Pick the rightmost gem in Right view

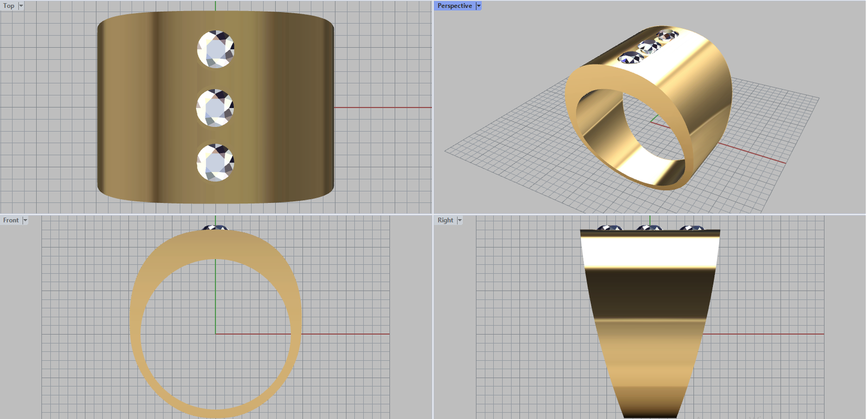point(692,228)
